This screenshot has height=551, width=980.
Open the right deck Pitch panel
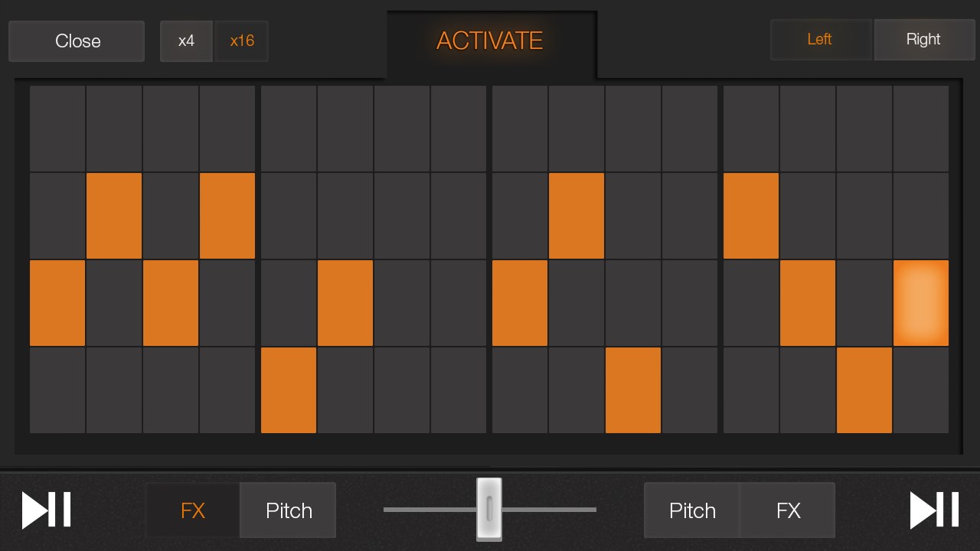[x=692, y=510]
